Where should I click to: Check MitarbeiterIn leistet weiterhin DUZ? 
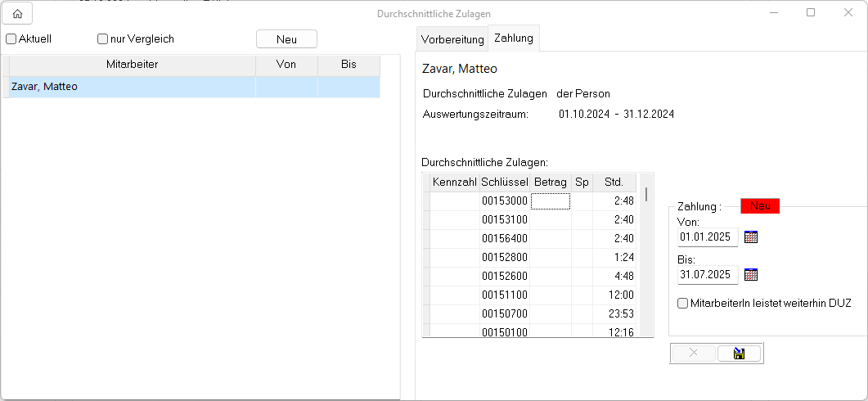point(683,304)
